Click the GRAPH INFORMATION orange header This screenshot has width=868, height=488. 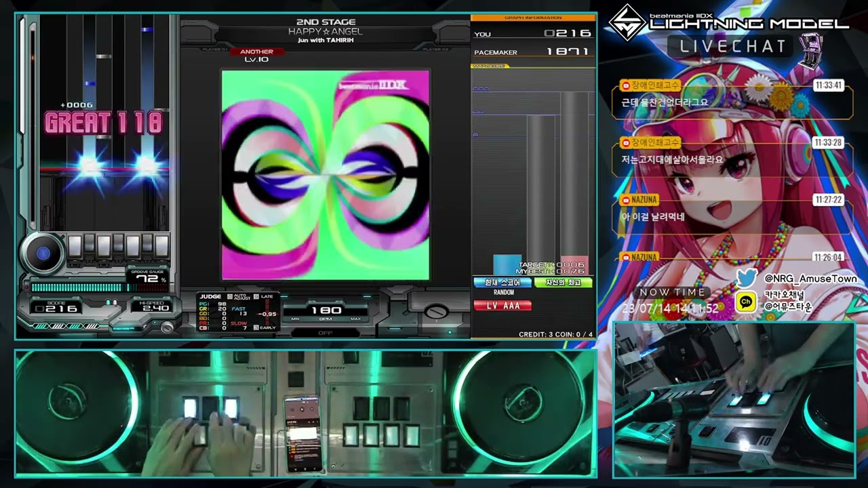coord(533,18)
